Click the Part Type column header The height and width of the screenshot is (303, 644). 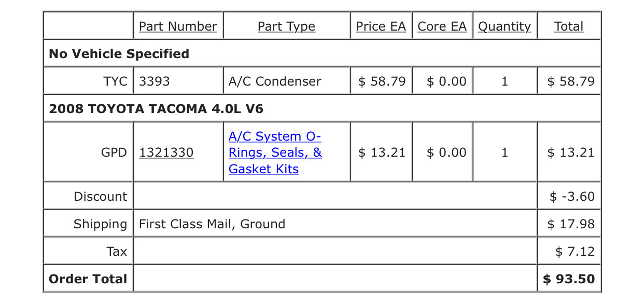point(286,26)
